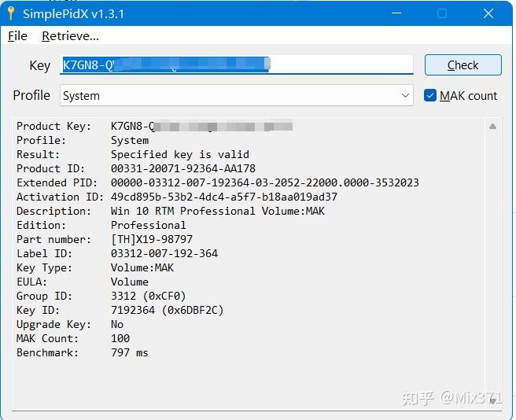Click the results pane scroll up arrow
Viewport: 516px width, 420px height.
492,127
